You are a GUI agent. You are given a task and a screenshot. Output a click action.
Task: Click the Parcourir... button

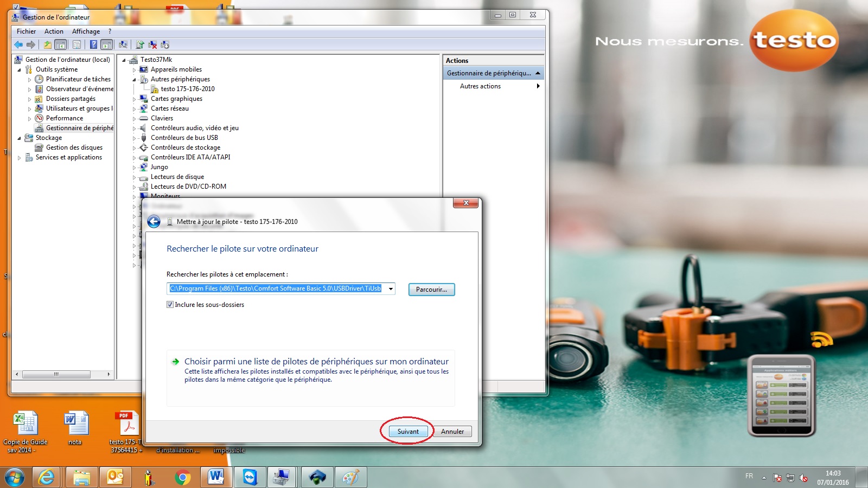[431, 290]
